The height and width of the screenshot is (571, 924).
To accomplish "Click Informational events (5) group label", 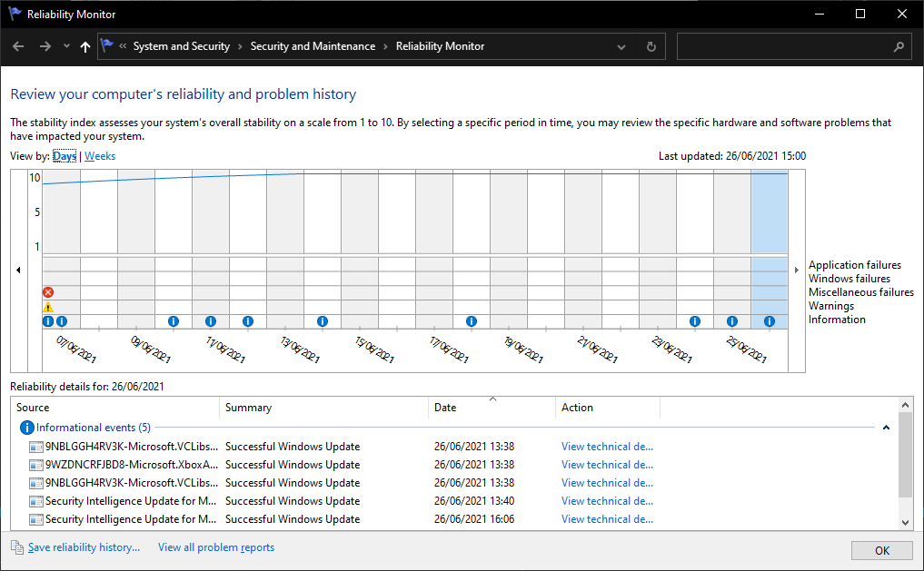I will (x=93, y=428).
